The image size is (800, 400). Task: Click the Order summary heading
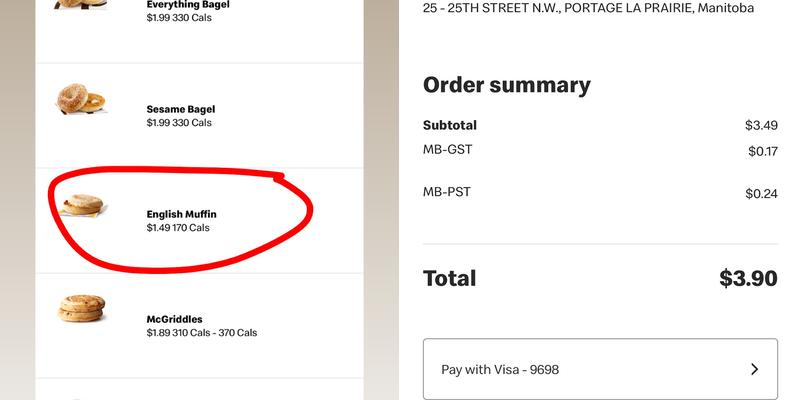coord(506,85)
